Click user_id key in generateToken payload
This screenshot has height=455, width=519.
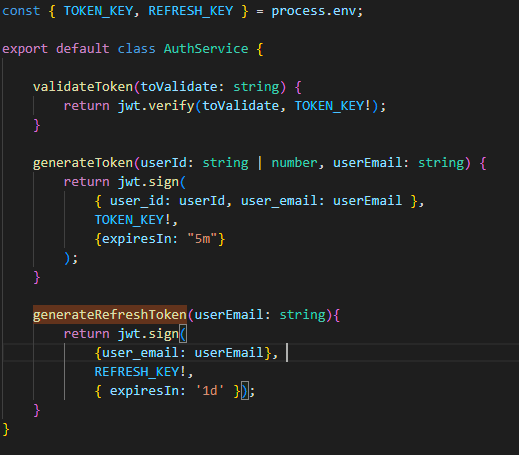pyautogui.click(x=137, y=201)
